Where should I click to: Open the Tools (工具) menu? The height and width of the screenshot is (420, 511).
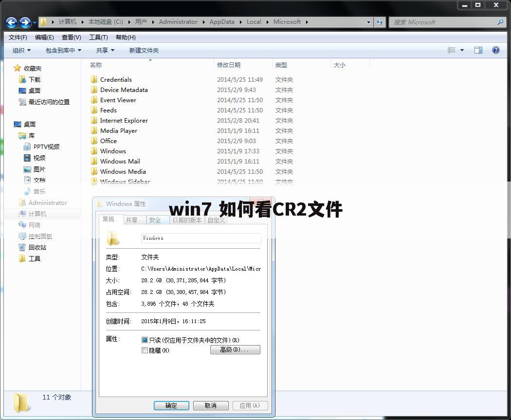pyautogui.click(x=98, y=37)
